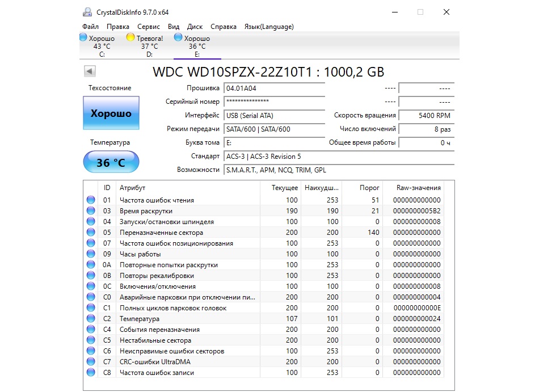This screenshot has height=392, width=556.
Task: Click the status orb for attribute 05 Переназначенные сектора
Action: pos(91,233)
